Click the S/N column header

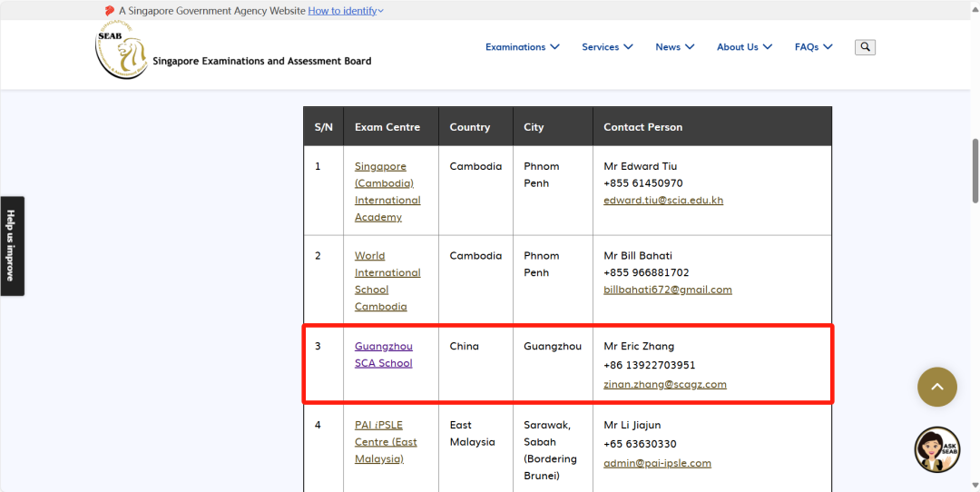point(324,127)
